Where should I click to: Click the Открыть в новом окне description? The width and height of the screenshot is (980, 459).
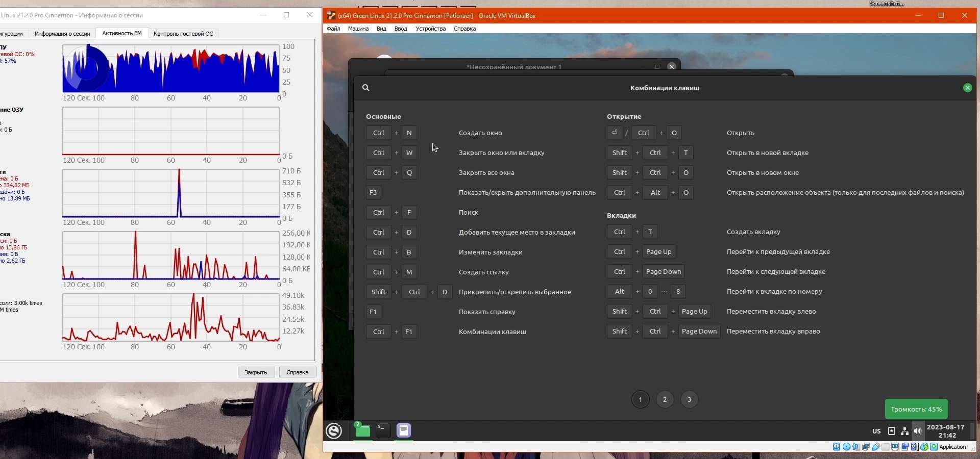coord(763,173)
